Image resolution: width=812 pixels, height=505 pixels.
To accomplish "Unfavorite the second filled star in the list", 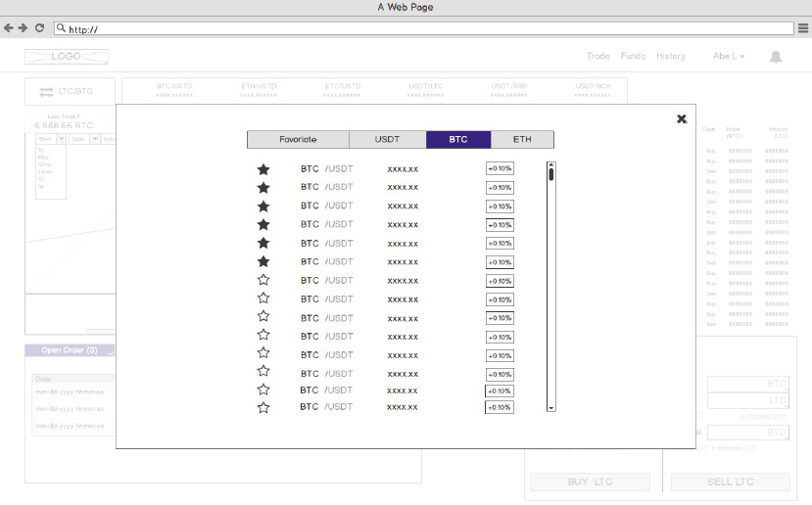I will tap(263, 187).
